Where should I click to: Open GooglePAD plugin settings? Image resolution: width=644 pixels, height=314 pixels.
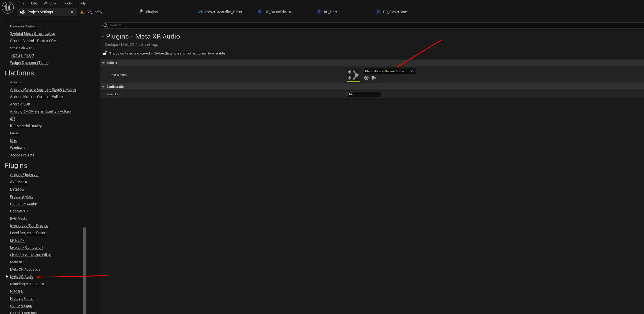(x=19, y=211)
